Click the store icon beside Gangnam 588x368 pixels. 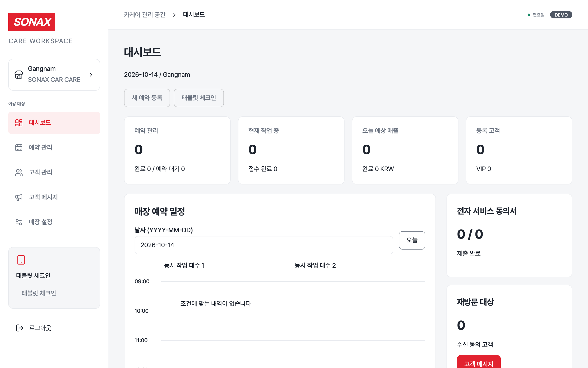point(19,75)
